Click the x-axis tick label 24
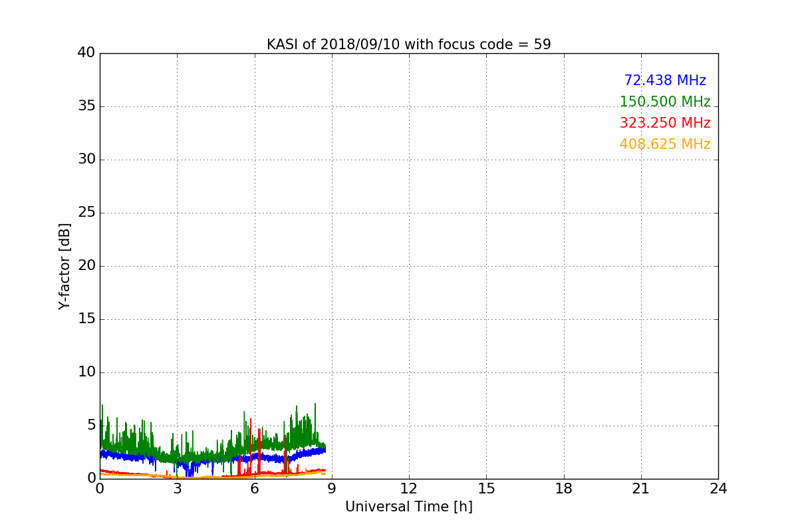The height and width of the screenshot is (532, 798). click(718, 489)
